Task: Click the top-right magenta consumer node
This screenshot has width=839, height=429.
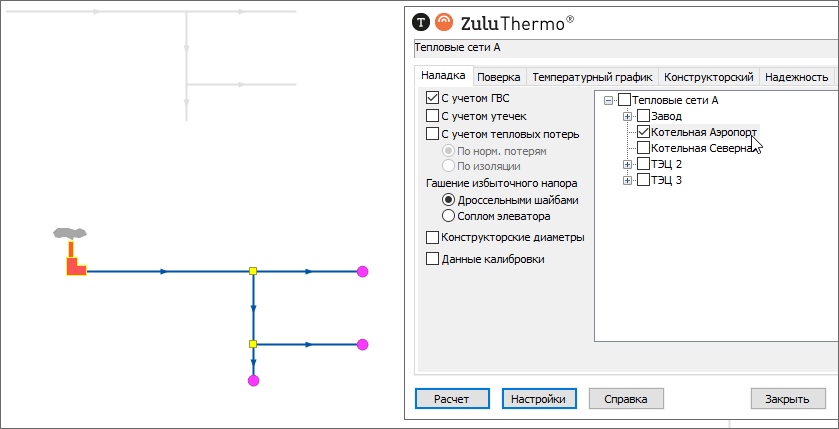Action: [363, 271]
